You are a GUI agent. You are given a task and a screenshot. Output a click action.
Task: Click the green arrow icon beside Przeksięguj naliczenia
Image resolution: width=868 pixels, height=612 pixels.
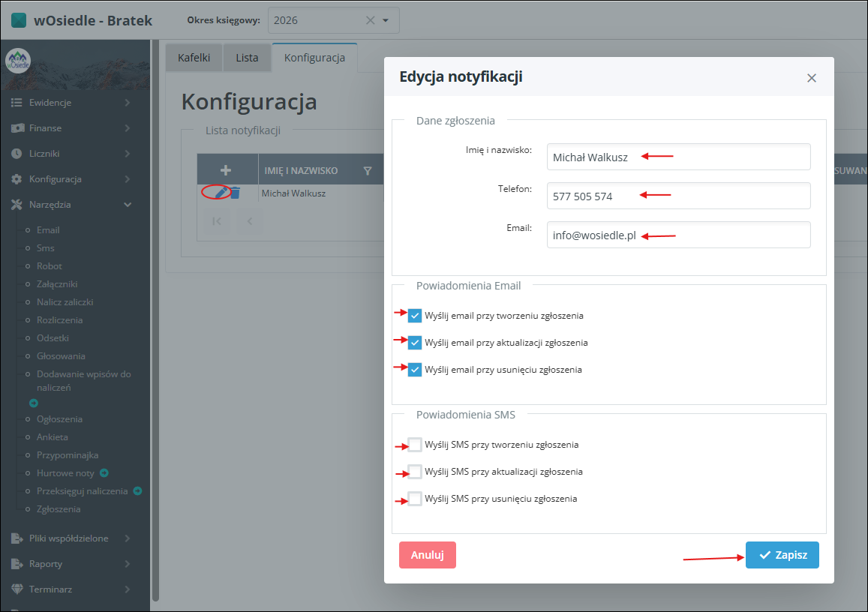tap(137, 491)
